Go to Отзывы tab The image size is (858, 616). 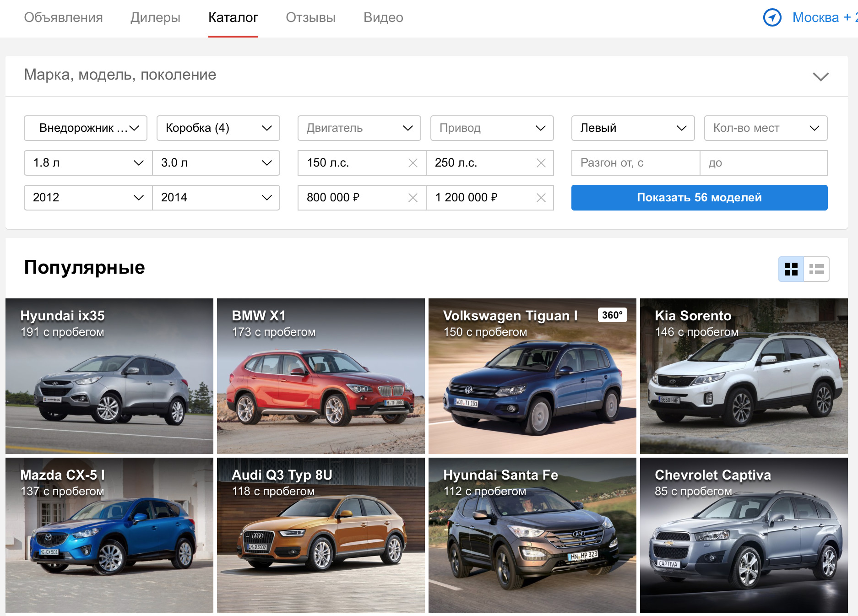[310, 17]
